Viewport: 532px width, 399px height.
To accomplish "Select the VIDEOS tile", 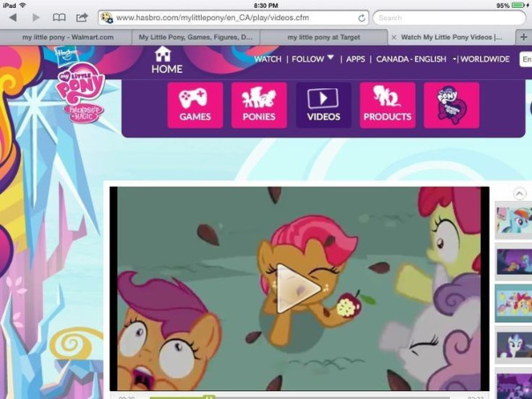I will click(323, 105).
